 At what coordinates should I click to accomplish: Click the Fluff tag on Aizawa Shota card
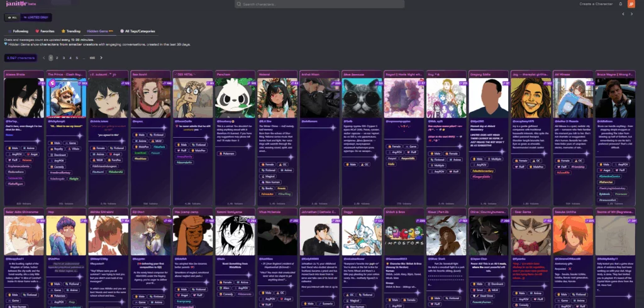click(12, 160)
